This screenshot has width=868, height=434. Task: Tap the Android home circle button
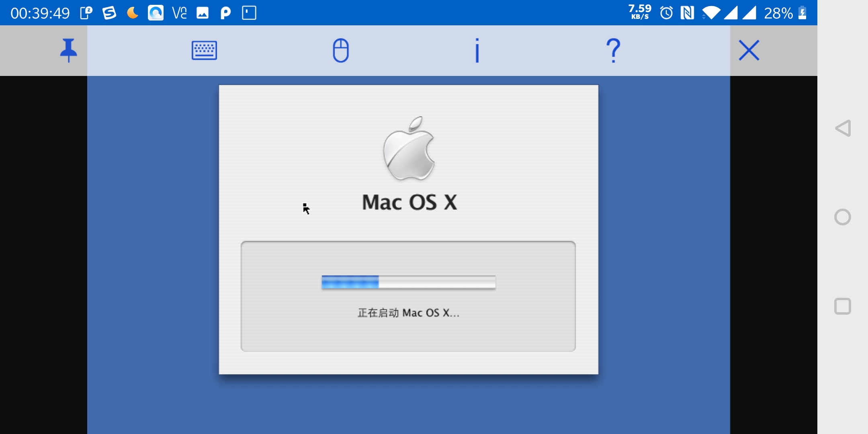(x=843, y=217)
